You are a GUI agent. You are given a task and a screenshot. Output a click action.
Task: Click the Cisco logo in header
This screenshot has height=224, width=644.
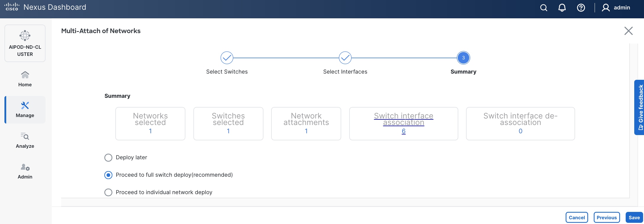click(x=12, y=7)
